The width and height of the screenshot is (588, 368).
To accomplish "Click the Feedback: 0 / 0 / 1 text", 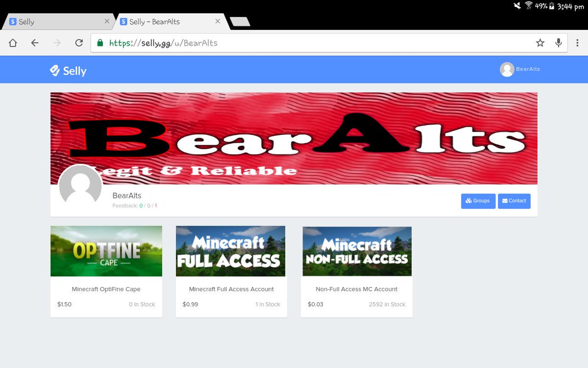I will coord(135,206).
